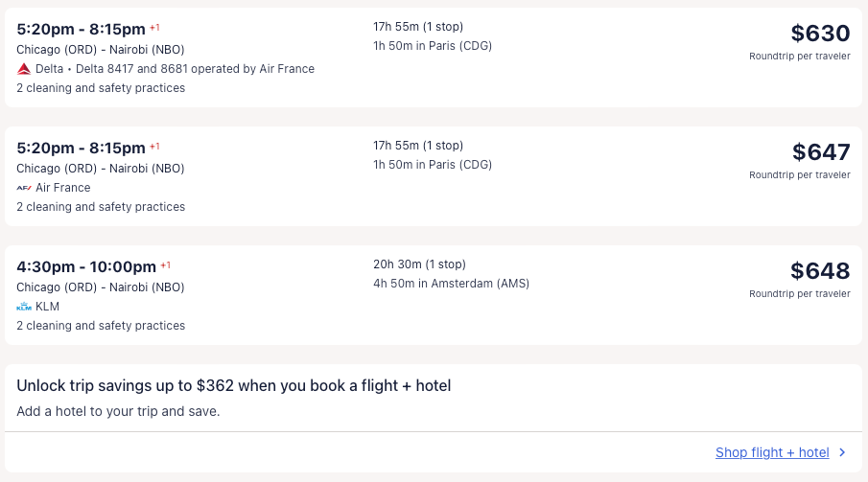The width and height of the screenshot is (868, 482).
Task: Click the Air France 5:20pm - 8:15pm flight time
Action: [81, 148]
